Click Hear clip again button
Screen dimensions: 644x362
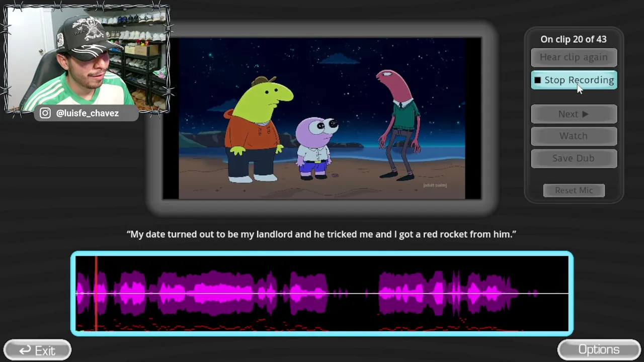click(574, 57)
